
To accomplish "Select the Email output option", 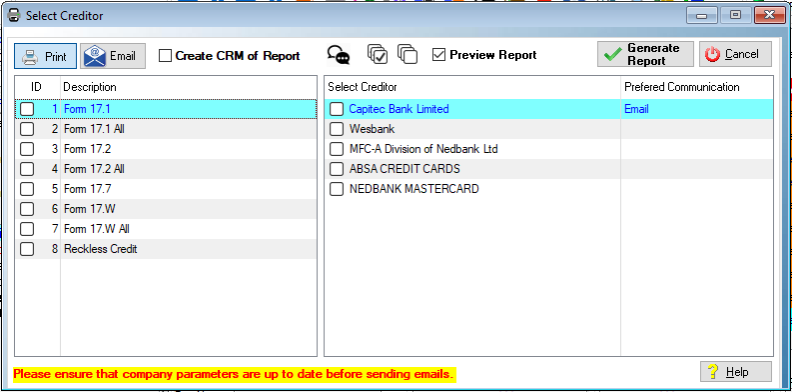I will click(113, 56).
